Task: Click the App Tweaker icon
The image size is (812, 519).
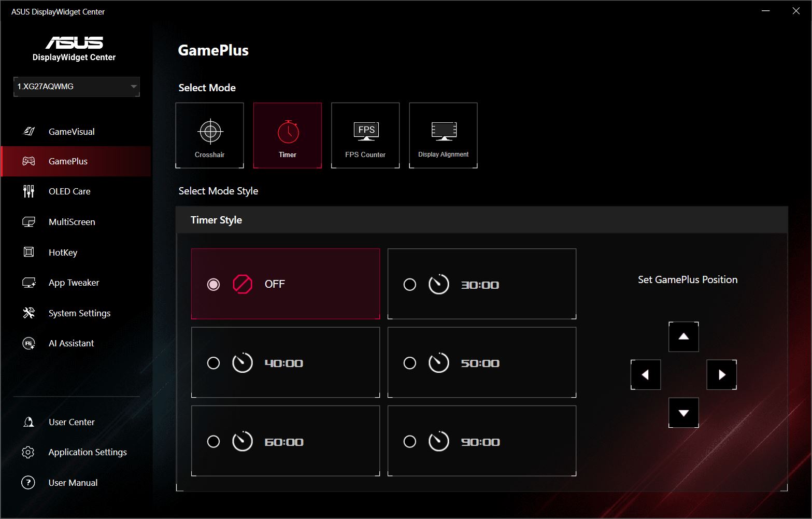Action: coord(29,283)
